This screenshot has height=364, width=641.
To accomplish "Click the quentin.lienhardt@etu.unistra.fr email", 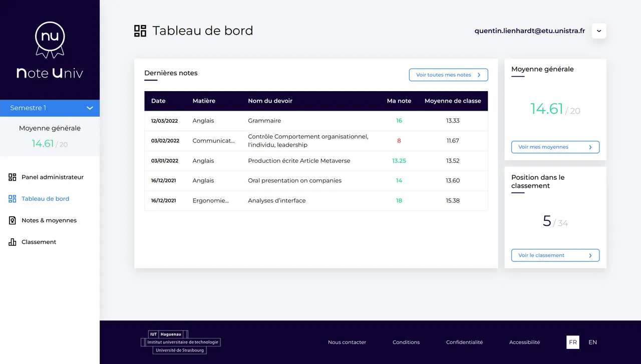I will [x=530, y=31].
